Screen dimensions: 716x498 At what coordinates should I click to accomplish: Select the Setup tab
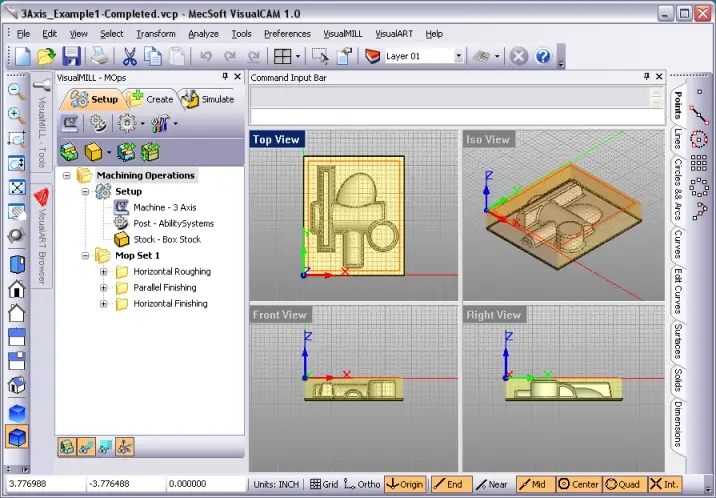tap(94, 99)
